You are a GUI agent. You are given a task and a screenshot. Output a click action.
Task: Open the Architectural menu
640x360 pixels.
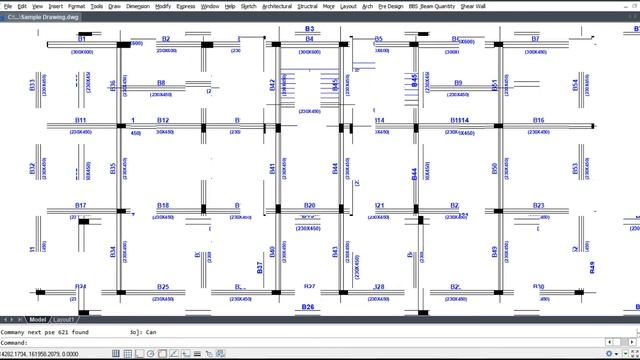pyautogui.click(x=277, y=6)
